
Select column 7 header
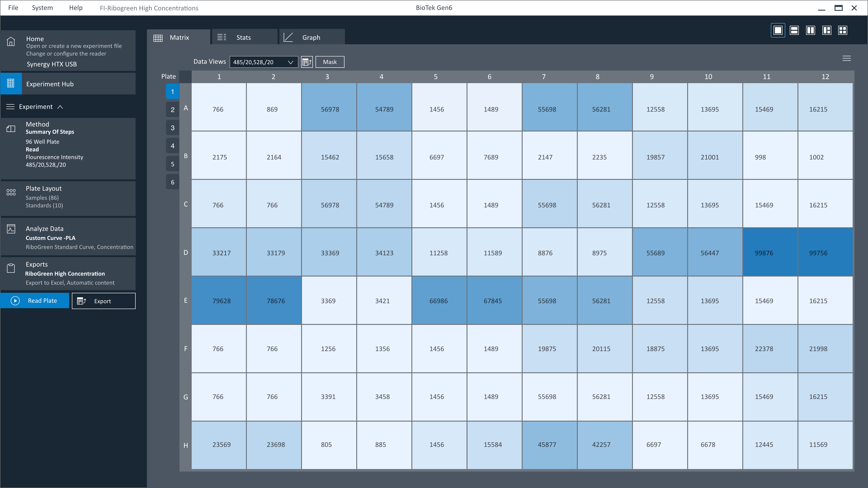[543, 77]
